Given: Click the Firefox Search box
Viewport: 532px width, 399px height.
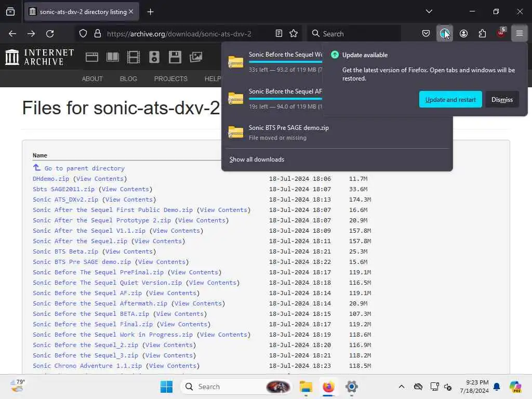Looking at the screenshot, I should (354, 34).
